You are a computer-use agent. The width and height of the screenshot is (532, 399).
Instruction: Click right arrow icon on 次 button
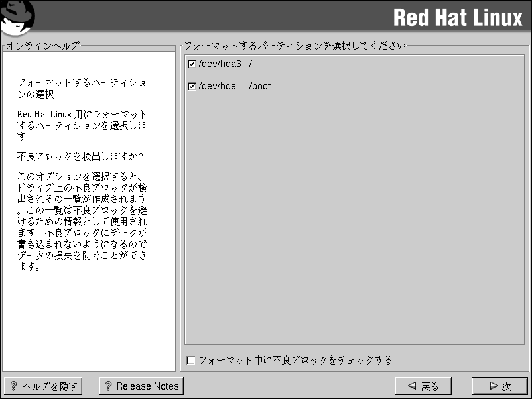(x=493, y=386)
